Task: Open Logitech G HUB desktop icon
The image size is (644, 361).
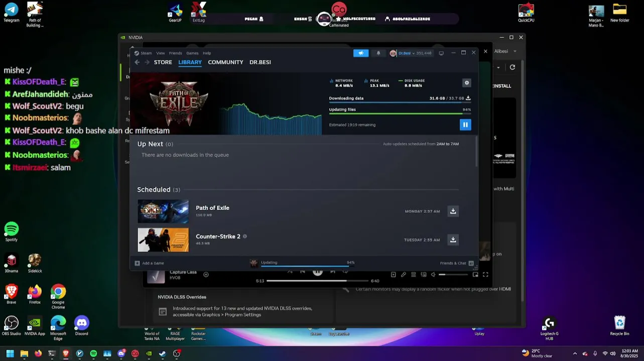Action: click(549, 328)
